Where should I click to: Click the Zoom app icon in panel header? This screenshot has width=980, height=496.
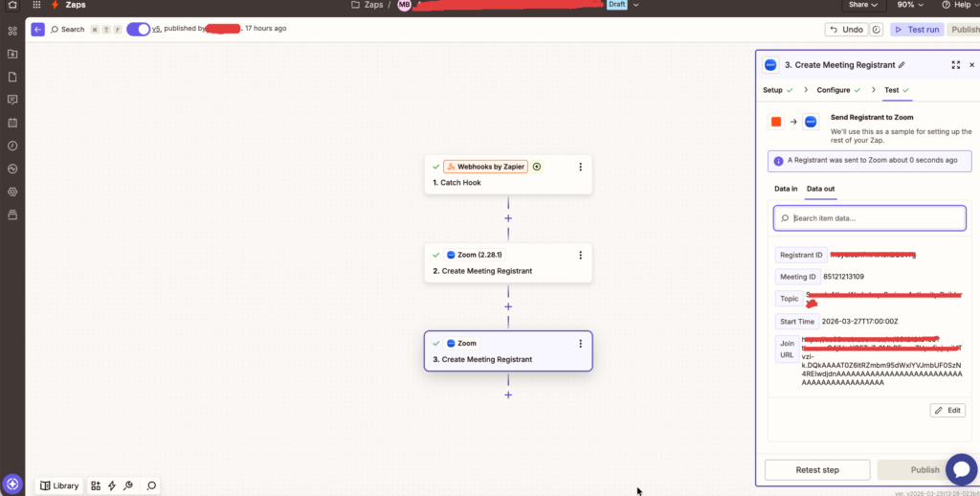click(770, 65)
